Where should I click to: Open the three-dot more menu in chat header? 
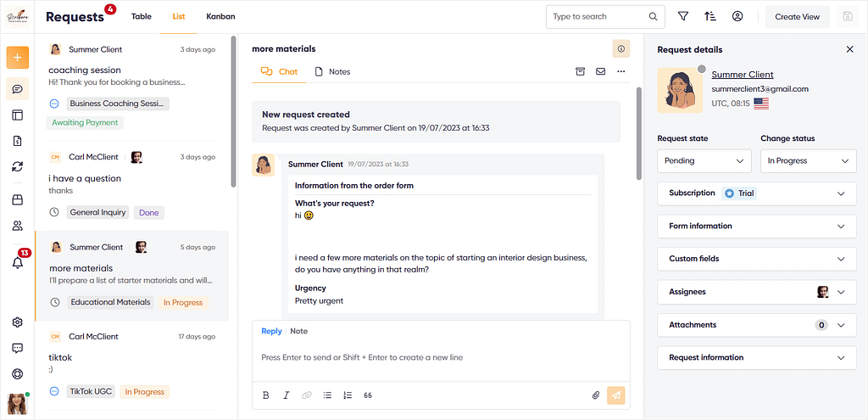click(621, 71)
